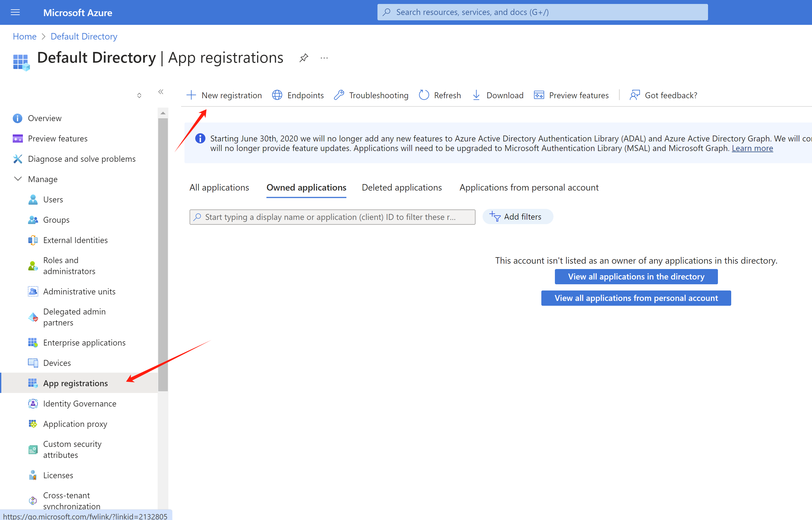This screenshot has width=812, height=520.
Task: Download the app registrations list
Action: pos(498,95)
